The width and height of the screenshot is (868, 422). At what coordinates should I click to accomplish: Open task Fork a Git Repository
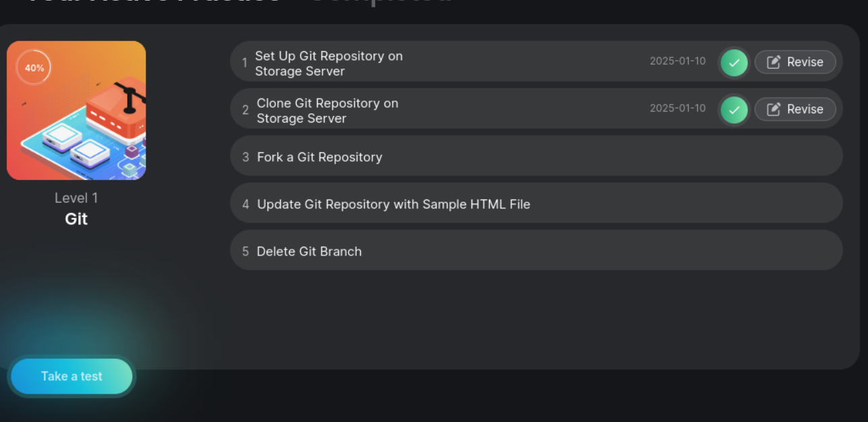(x=320, y=157)
